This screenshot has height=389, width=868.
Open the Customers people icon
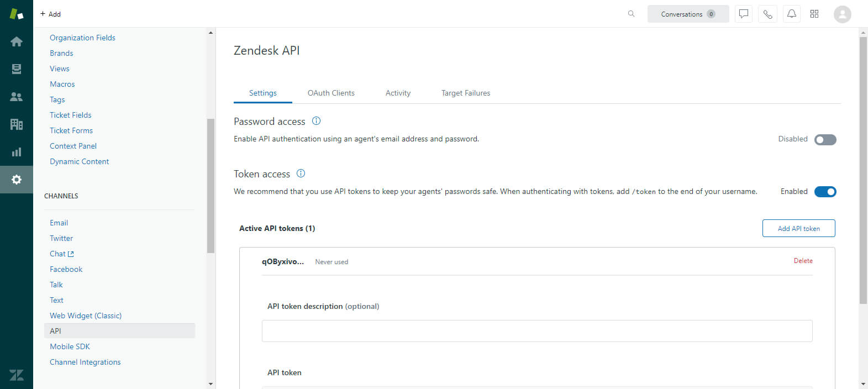click(x=17, y=97)
